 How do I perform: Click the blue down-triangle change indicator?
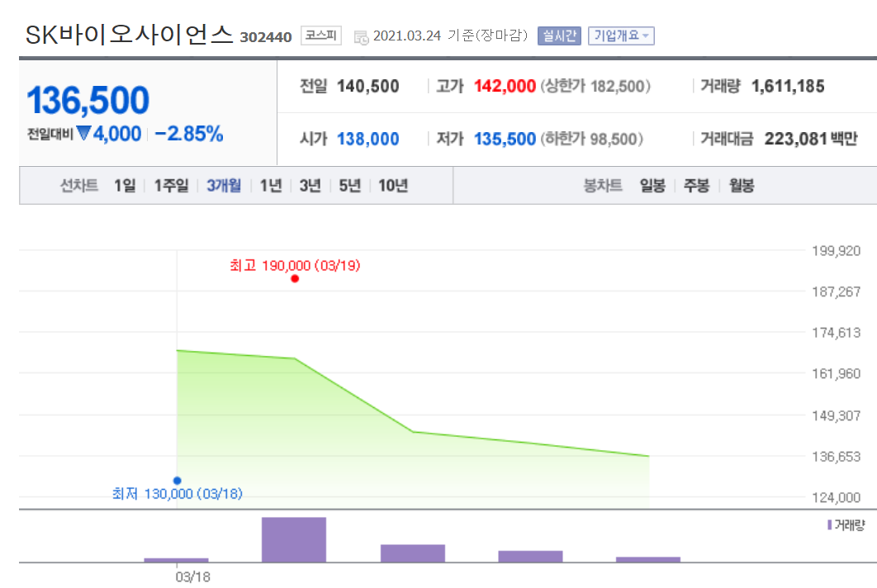(84, 133)
